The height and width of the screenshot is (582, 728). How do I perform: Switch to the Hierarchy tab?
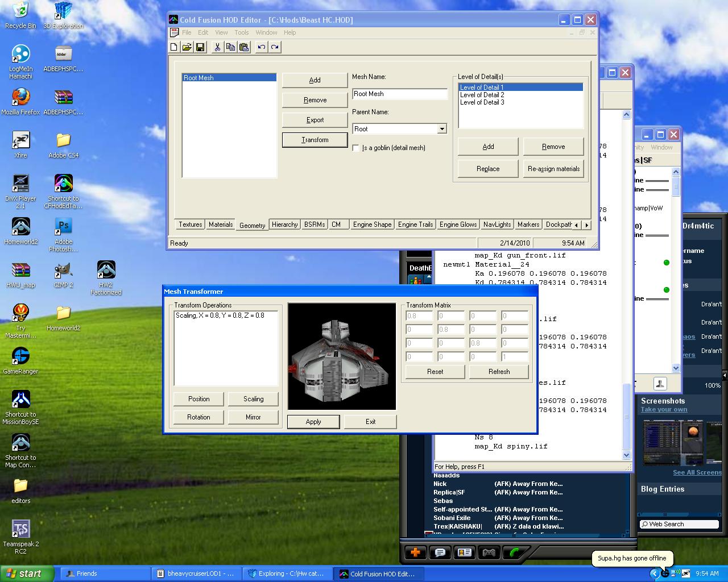click(x=284, y=225)
